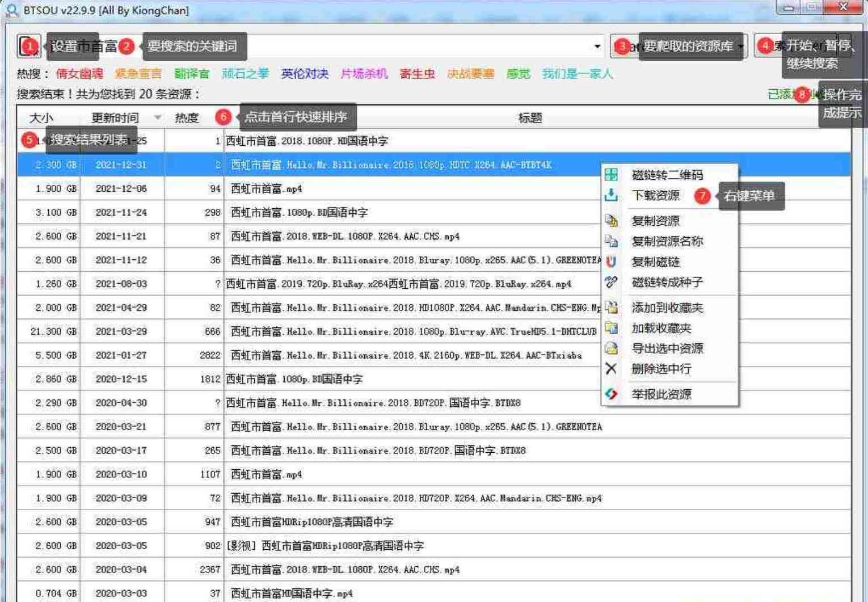This screenshot has width=868, height=602.
Task: Select row 西虹市首富.1080p.BD国语中字 dated 2021-11-24
Action: tap(434, 212)
